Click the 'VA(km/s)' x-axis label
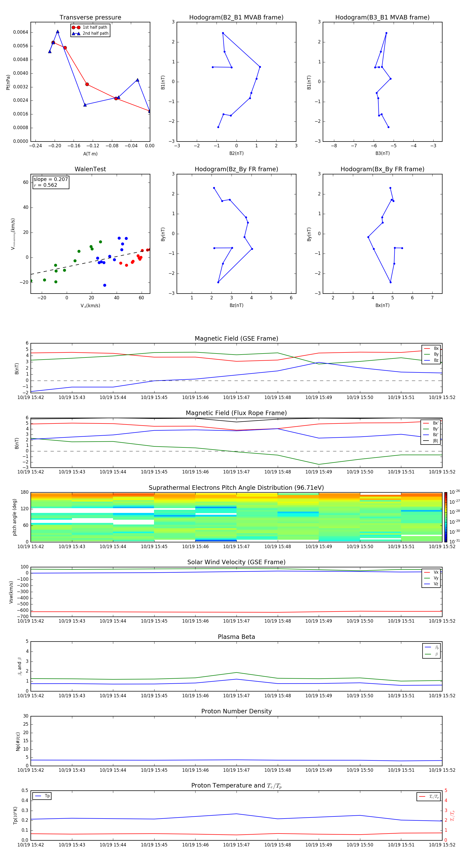This screenshot has width=473, height=868. tap(90, 306)
